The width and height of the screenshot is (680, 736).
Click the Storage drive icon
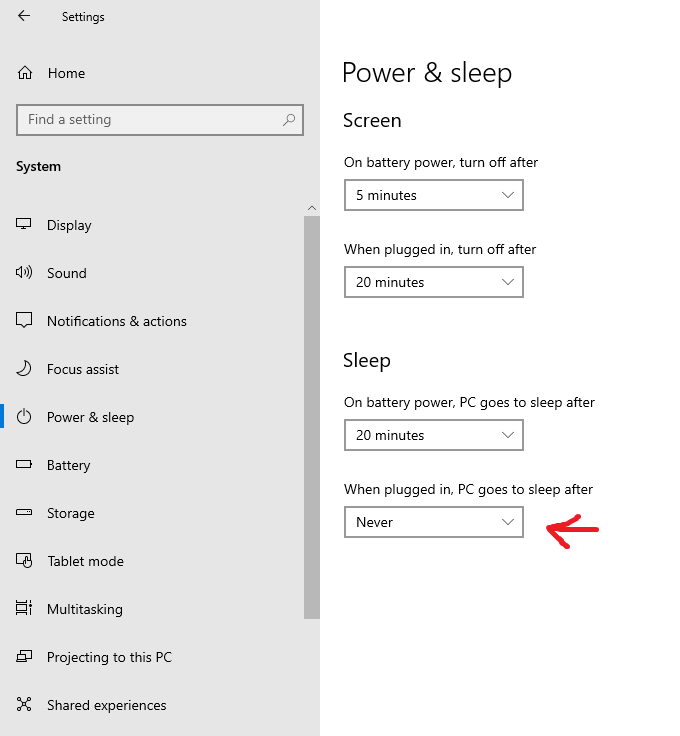25,513
